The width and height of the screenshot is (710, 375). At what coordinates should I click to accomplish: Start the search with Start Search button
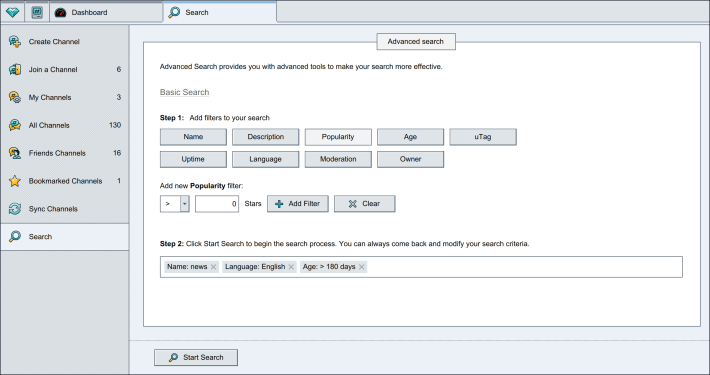click(196, 357)
